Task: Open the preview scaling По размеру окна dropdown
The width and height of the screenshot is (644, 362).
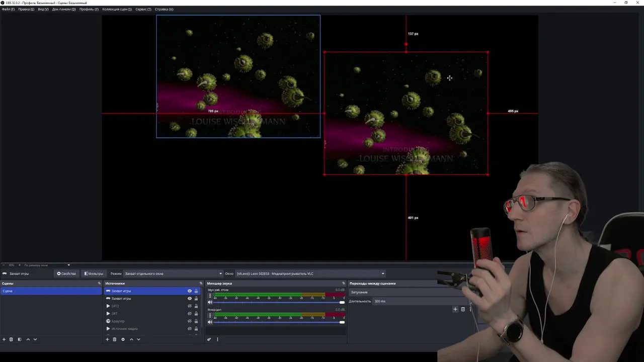Action: click(47, 265)
